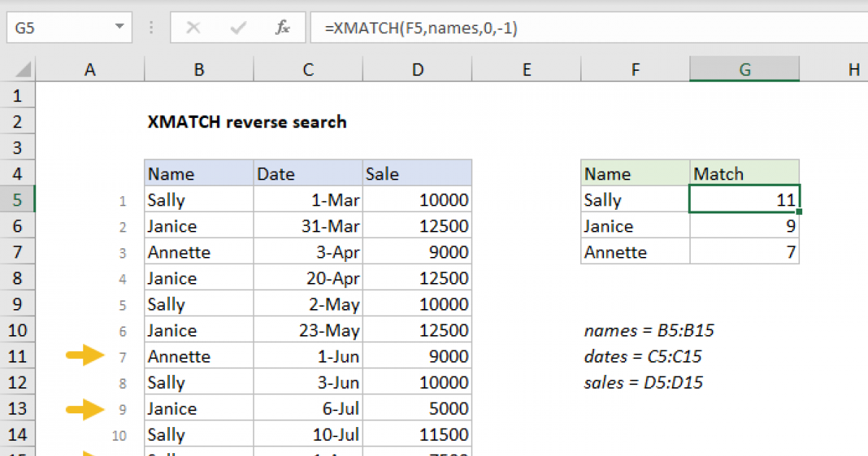Click the partially visible yellow arrow below row 14
Screen dimensions: 868x456
click(x=87, y=452)
